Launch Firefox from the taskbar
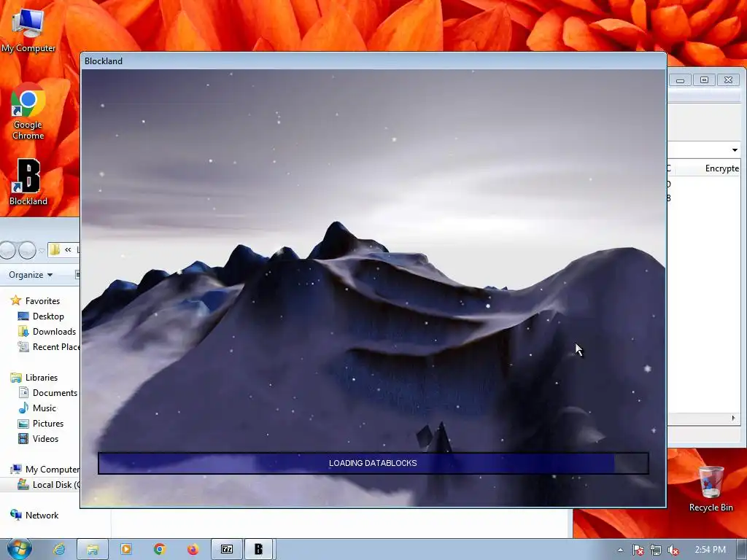The height and width of the screenshot is (560, 747). tap(193, 549)
